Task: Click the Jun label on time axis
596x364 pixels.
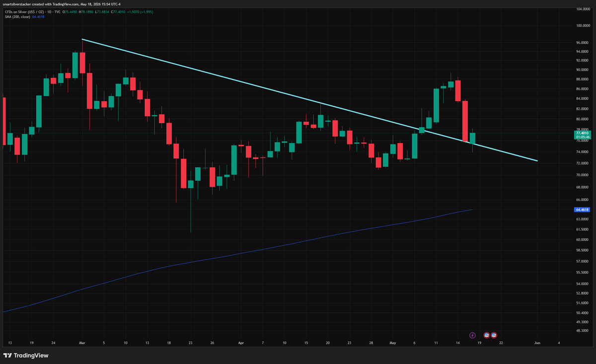Action: pyautogui.click(x=537, y=343)
